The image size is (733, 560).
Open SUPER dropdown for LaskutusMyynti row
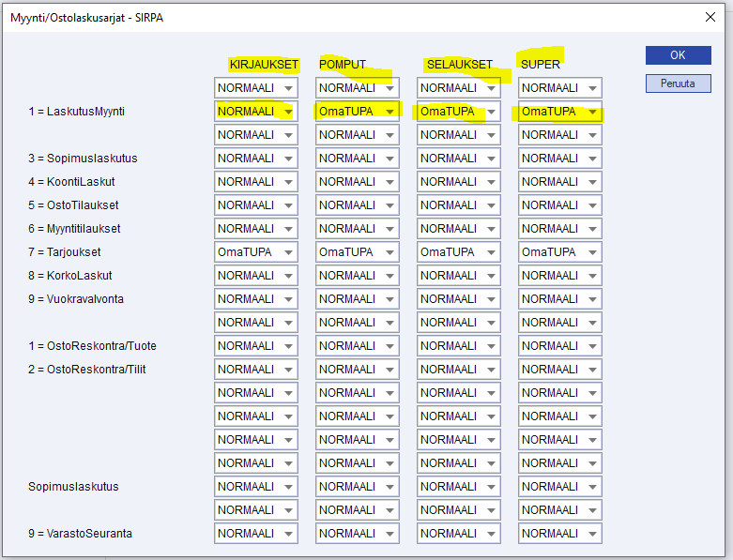coord(591,112)
